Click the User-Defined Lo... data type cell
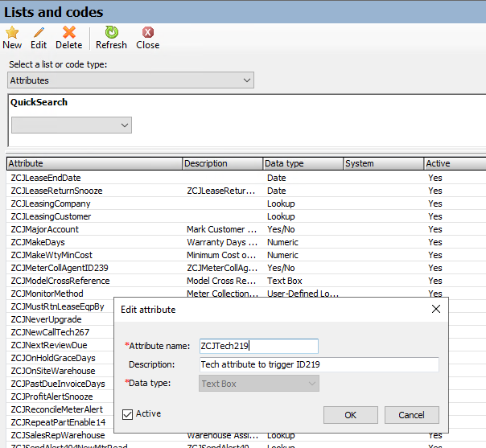 point(303,294)
